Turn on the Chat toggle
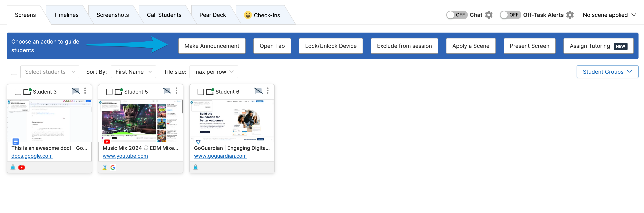The image size is (644, 213). [456, 15]
